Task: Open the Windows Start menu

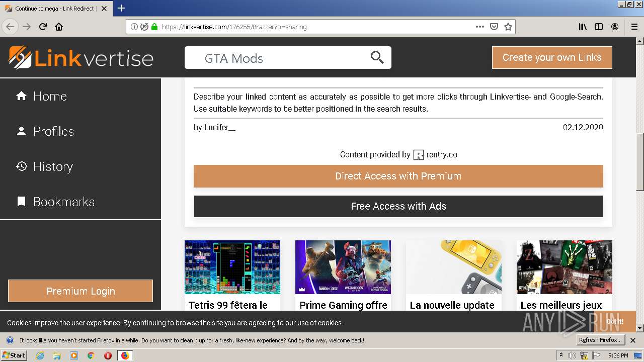Action: coord(14,355)
